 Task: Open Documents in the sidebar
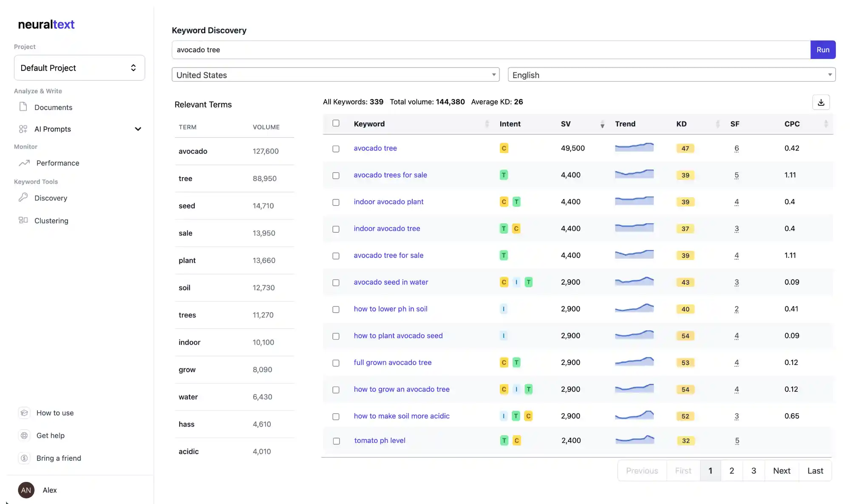[x=53, y=107]
